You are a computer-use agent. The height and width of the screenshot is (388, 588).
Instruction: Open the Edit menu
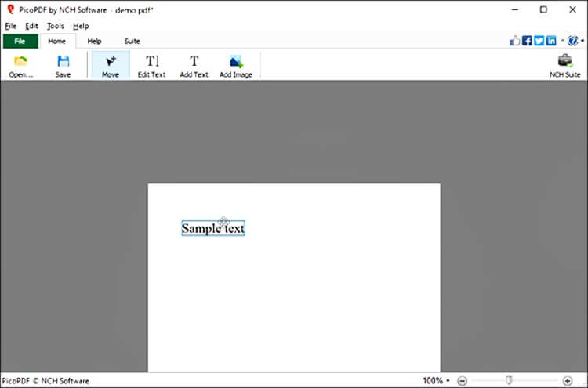tap(31, 26)
